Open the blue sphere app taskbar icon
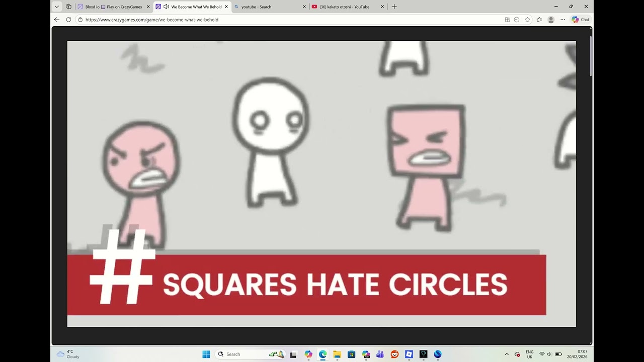The height and width of the screenshot is (362, 644). pos(438,354)
